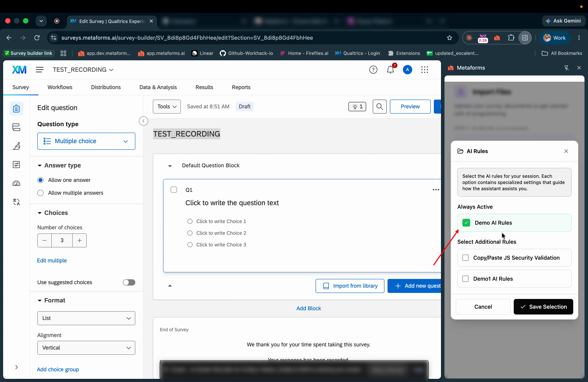Open the Data & Analysis tab
The image size is (588, 382).
tap(158, 87)
